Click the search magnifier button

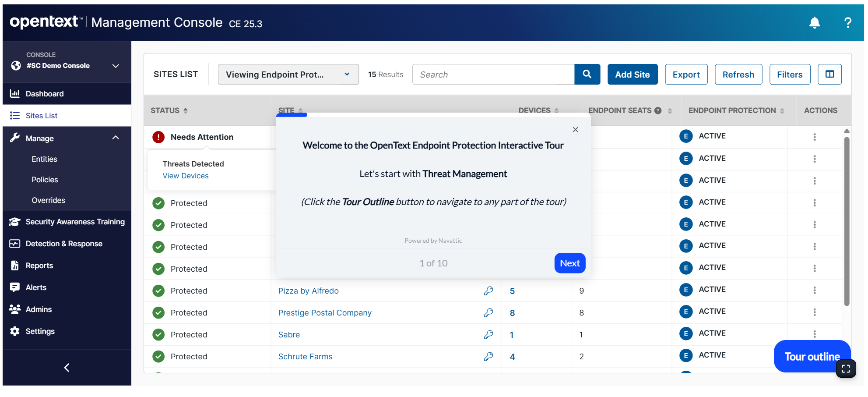point(587,74)
